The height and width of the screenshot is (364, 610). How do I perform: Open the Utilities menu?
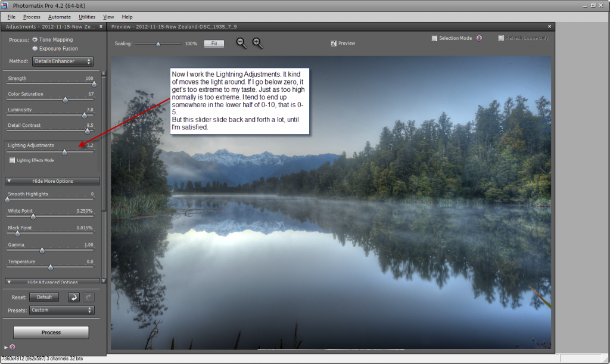87,17
